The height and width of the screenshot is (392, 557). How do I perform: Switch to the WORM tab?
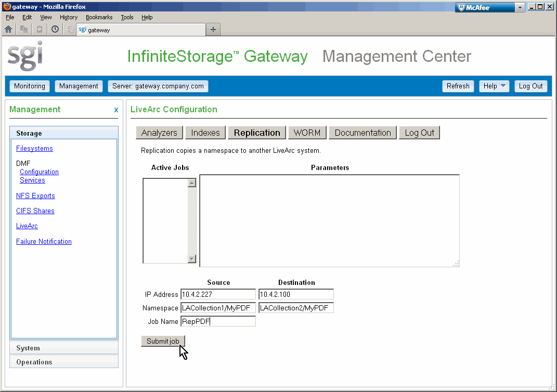[307, 133]
